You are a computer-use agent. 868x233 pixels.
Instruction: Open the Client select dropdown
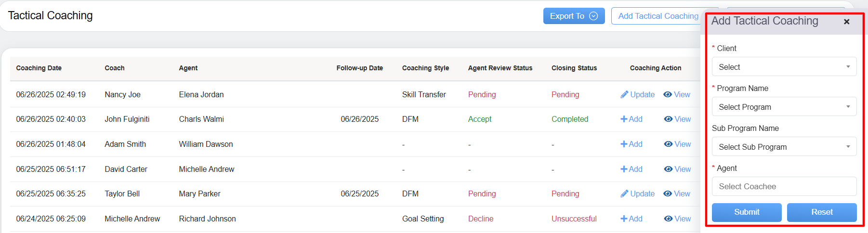(x=784, y=67)
